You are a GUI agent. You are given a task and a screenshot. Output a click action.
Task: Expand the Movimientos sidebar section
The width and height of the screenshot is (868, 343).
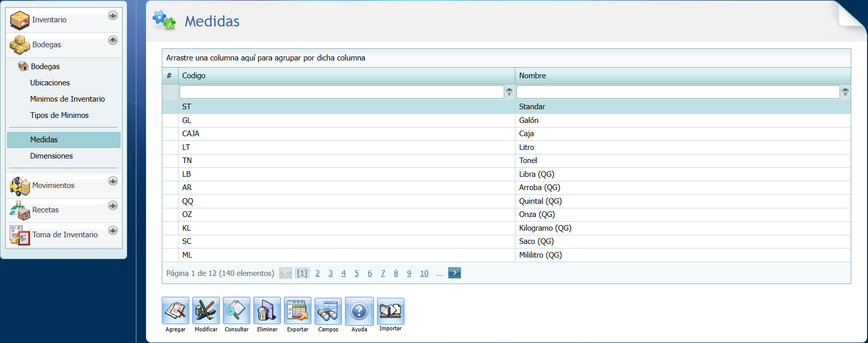click(x=113, y=181)
